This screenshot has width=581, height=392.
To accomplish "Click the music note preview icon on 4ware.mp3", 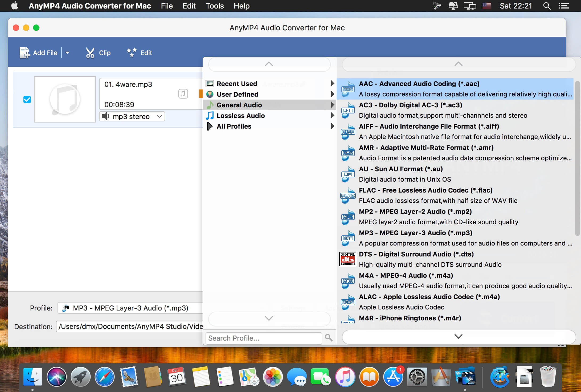I will (183, 94).
